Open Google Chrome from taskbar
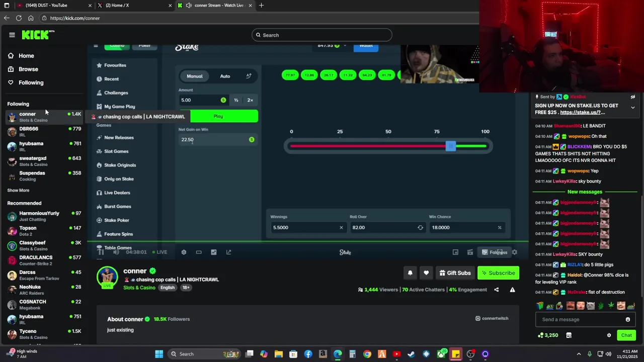The height and width of the screenshot is (362, 644). point(367,354)
